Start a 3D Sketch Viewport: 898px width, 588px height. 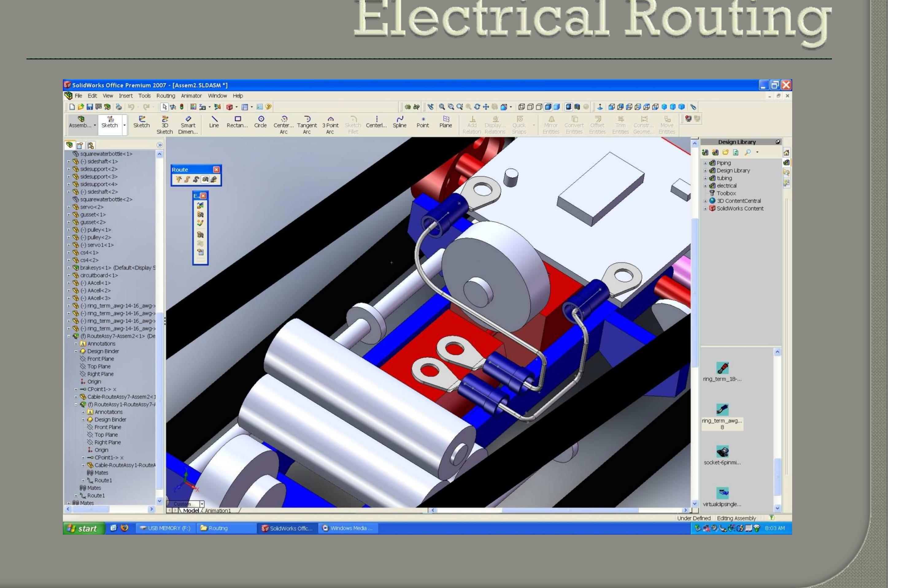[164, 125]
